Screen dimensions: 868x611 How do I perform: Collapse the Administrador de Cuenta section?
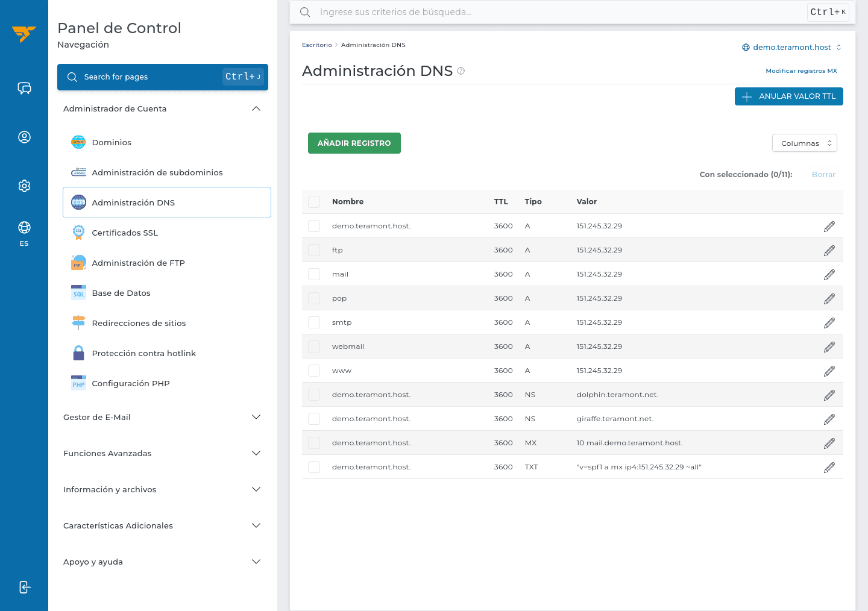pyautogui.click(x=163, y=108)
